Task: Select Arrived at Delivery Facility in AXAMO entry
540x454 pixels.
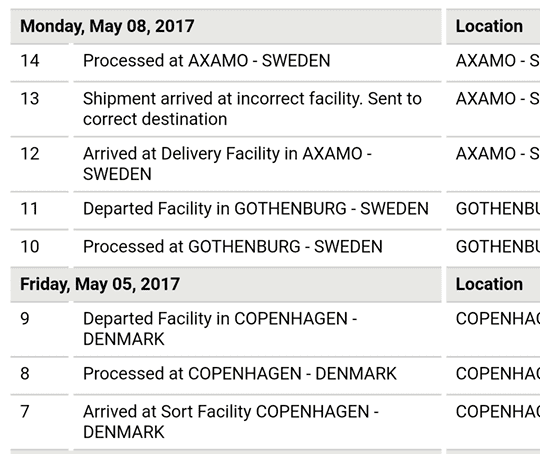Action: [x=227, y=164]
